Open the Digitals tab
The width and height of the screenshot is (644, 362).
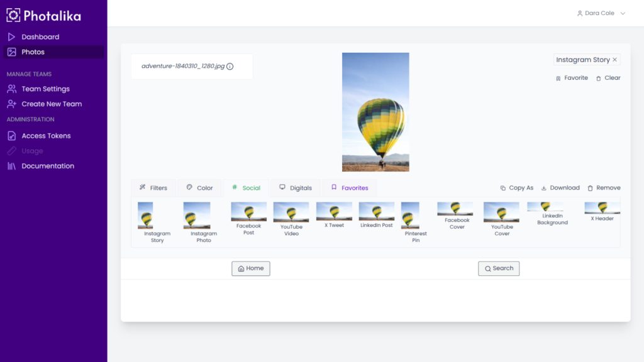295,188
